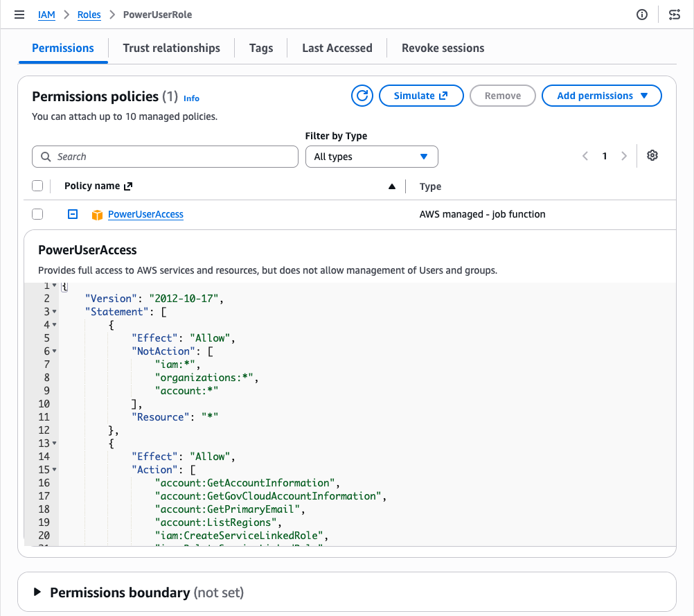Open the hamburger navigation menu
694x616 pixels.
click(x=19, y=15)
